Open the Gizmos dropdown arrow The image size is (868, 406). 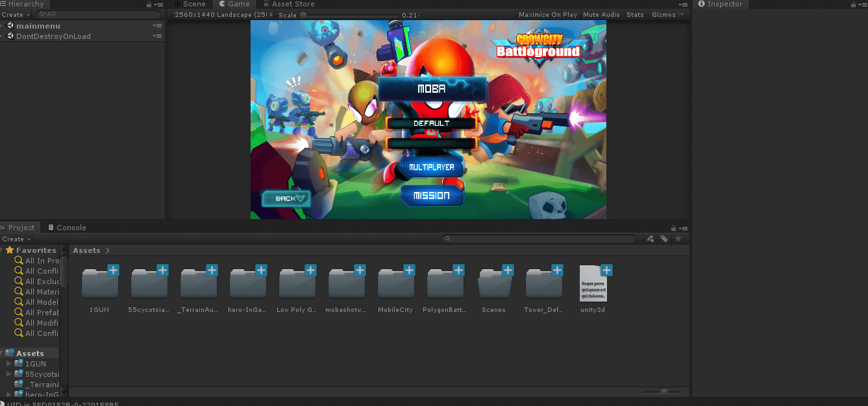(682, 15)
